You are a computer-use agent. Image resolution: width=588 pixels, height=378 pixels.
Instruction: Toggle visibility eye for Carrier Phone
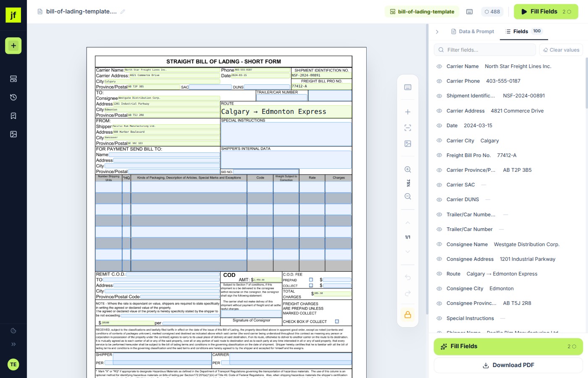pos(439,81)
